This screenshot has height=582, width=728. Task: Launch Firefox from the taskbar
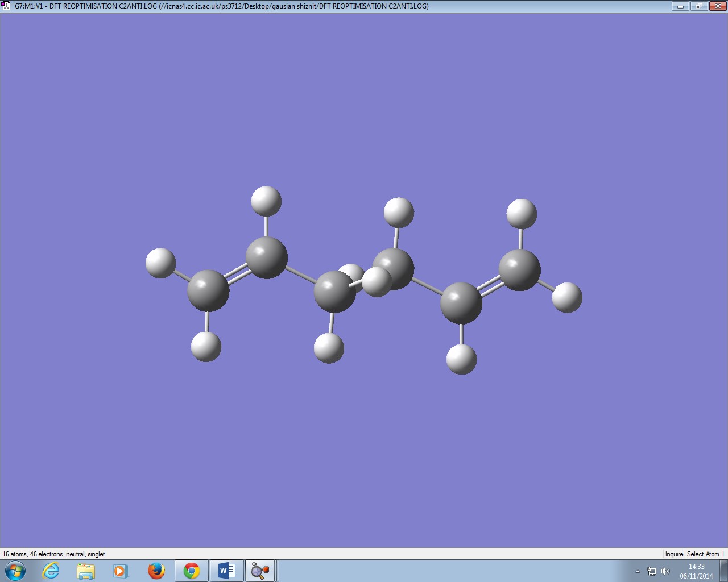tap(156, 571)
